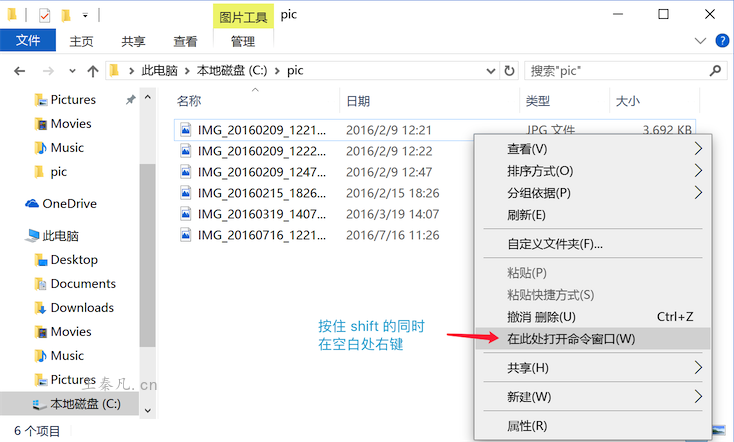Viewport: 734px width, 442px height.
Task: Open Help with the blue question icon
Action: [x=722, y=41]
